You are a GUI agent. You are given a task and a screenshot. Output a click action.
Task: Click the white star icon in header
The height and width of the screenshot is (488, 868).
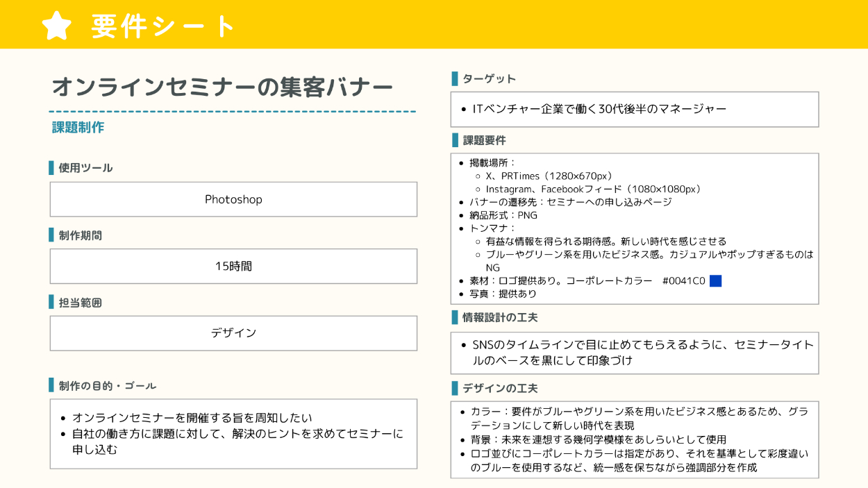coord(57,26)
